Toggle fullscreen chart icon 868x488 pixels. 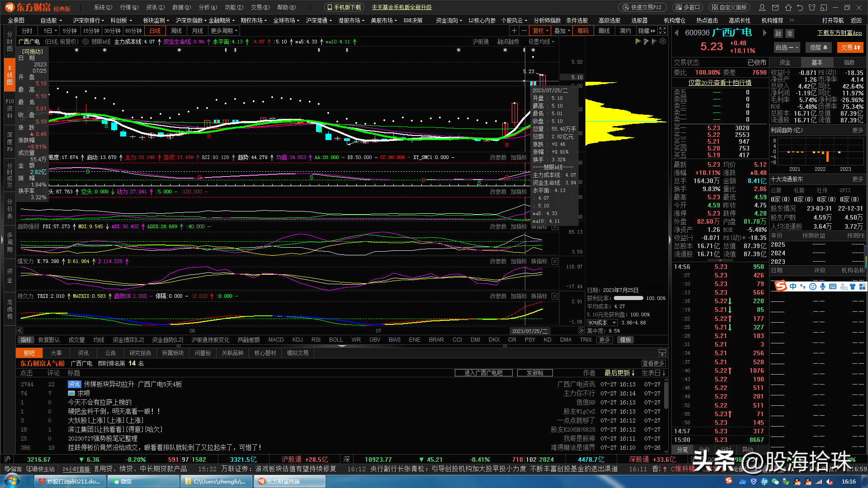point(663,31)
